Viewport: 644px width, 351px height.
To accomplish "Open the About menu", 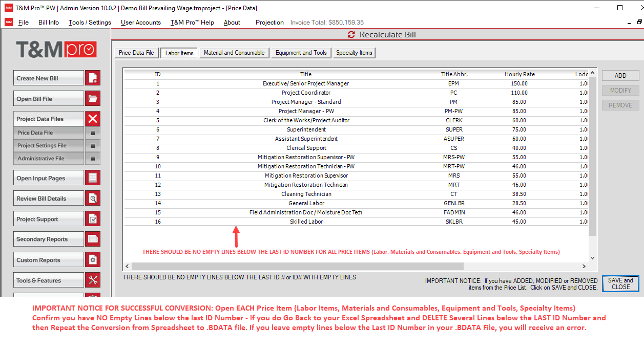I will [x=232, y=23].
